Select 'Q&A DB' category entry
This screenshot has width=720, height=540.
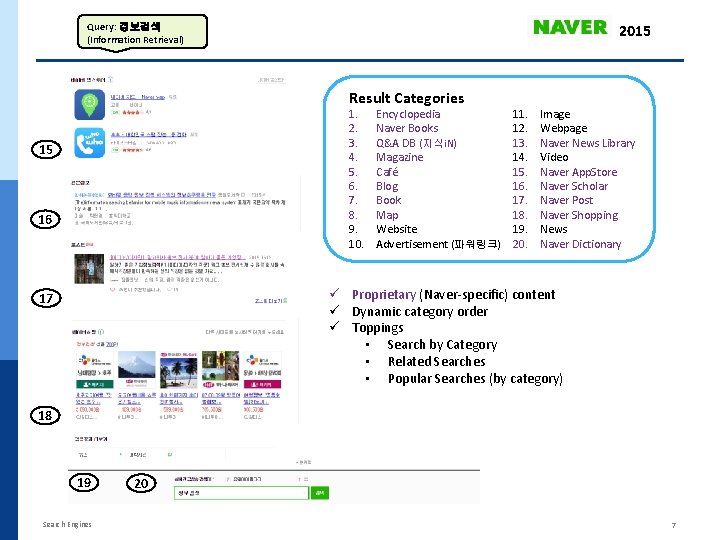pyautogui.click(x=416, y=143)
